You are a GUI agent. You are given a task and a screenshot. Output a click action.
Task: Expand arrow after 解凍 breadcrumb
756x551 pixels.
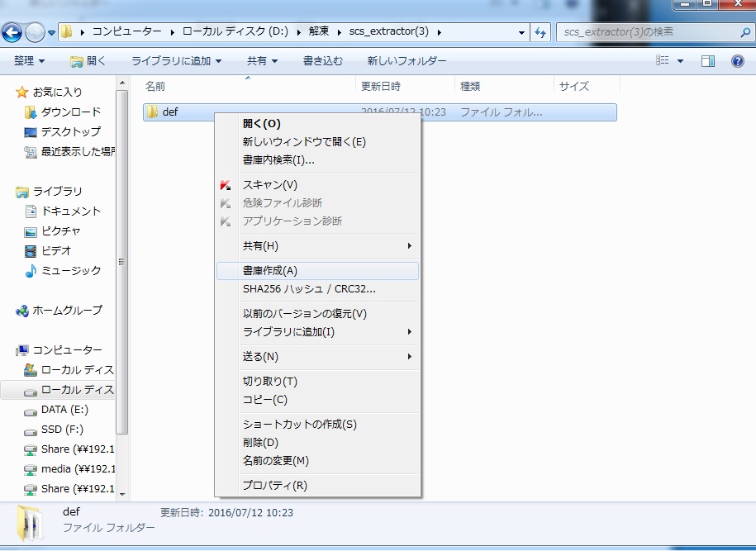coord(339,32)
